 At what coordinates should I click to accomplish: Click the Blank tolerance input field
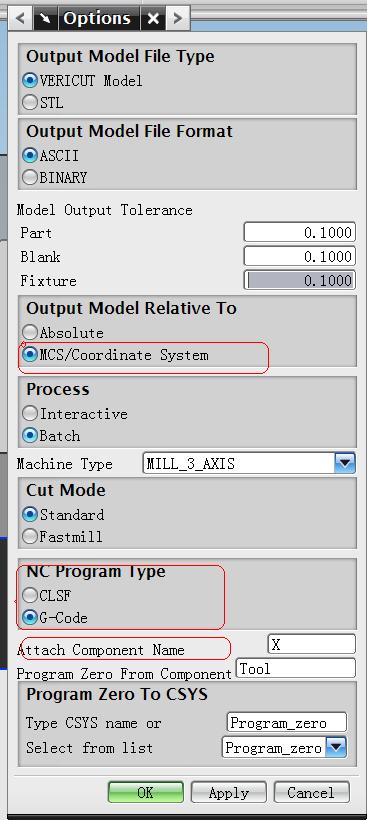[299, 256]
